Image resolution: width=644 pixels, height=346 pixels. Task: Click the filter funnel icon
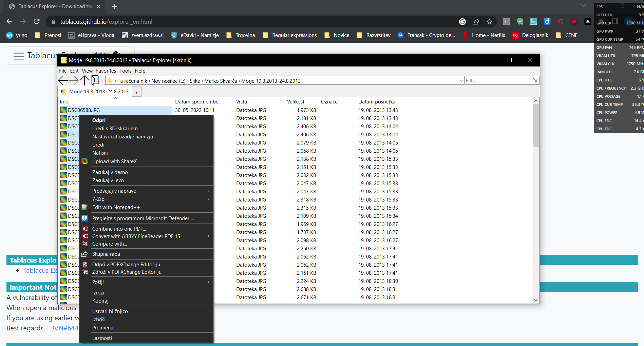pyautogui.click(x=536, y=80)
